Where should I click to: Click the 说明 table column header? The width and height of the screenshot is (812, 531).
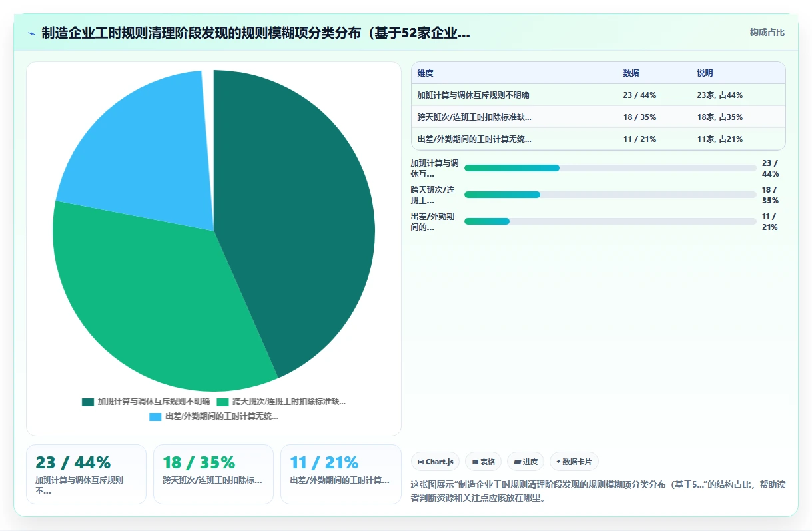point(705,73)
